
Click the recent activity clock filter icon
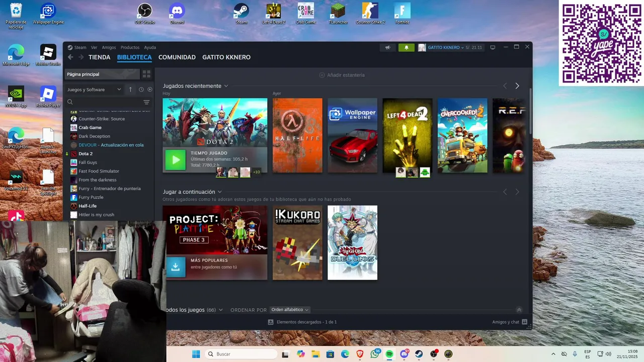[141, 89]
